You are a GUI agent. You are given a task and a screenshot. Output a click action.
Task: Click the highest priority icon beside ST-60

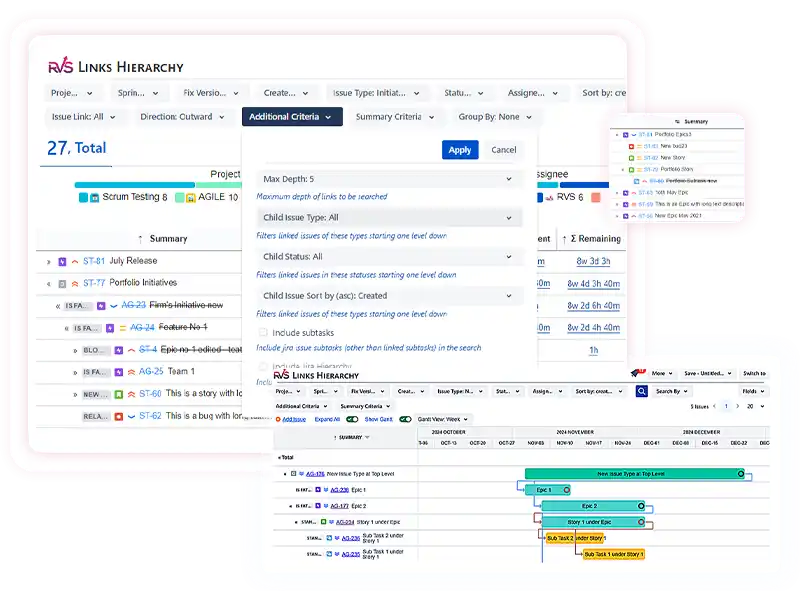pos(131,394)
